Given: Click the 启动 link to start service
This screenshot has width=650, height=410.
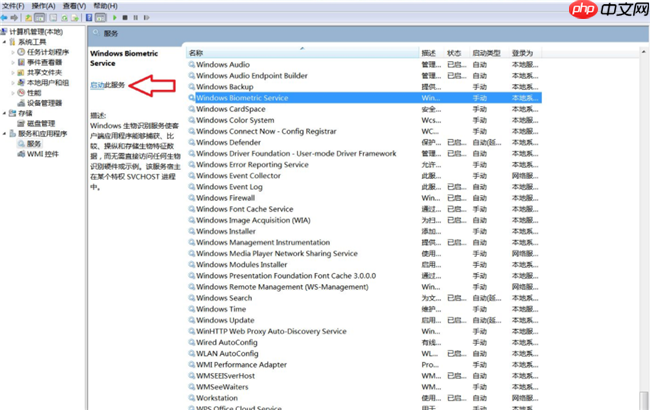Looking at the screenshot, I should tap(97, 85).
